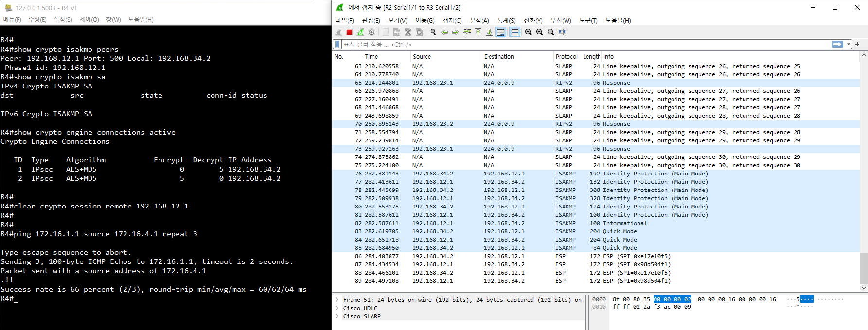Go back in packet history
The width and height of the screenshot is (868, 330).
[x=444, y=32]
